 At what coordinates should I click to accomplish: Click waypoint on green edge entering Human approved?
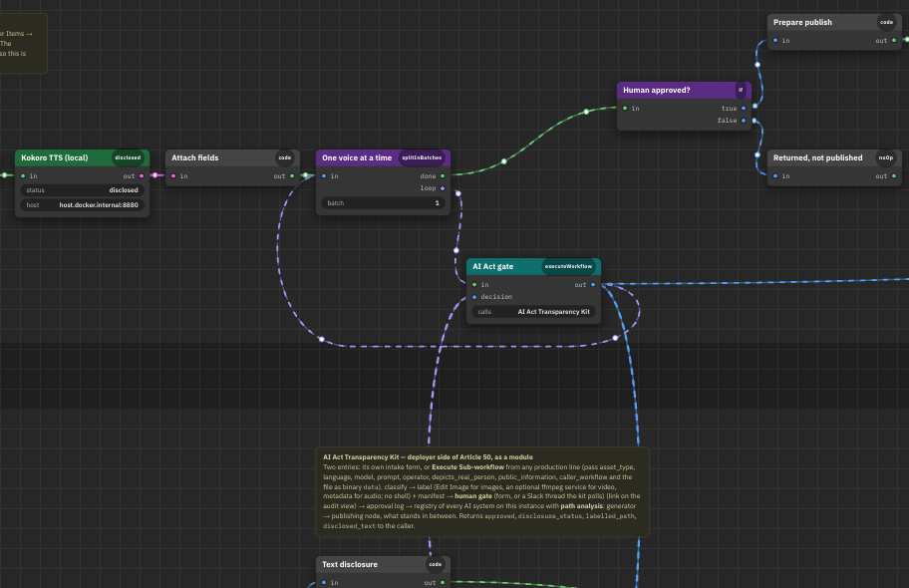[x=586, y=112]
